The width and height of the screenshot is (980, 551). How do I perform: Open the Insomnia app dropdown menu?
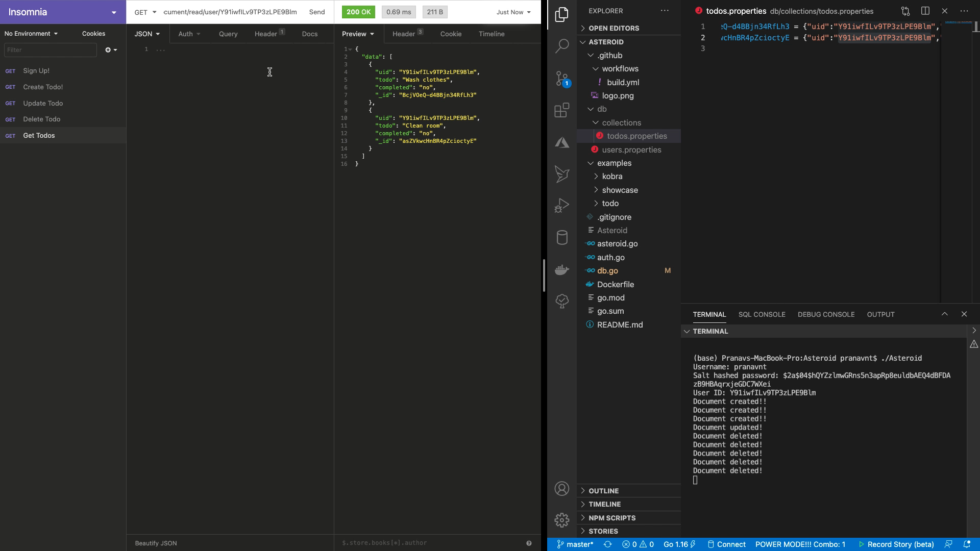(114, 12)
